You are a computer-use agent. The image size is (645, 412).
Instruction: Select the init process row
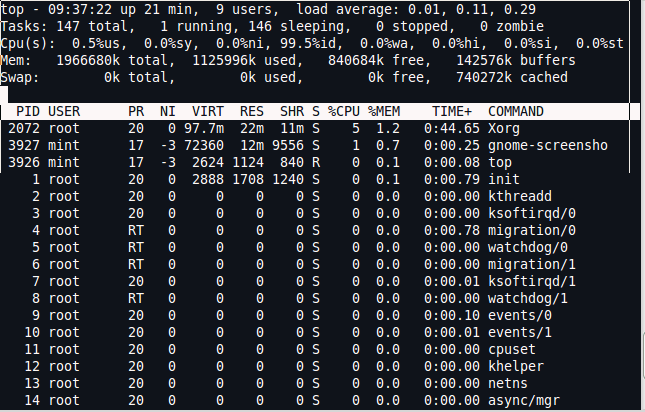tap(300, 179)
